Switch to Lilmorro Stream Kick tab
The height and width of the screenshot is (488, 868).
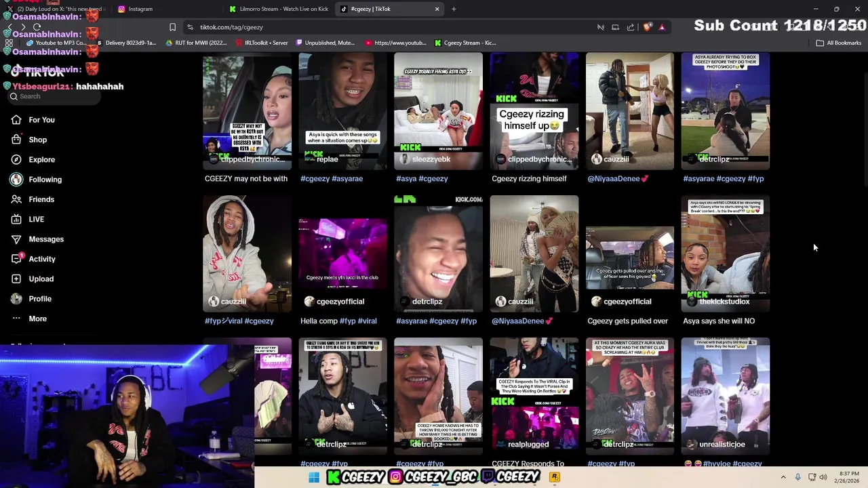(x=278, y=9)
